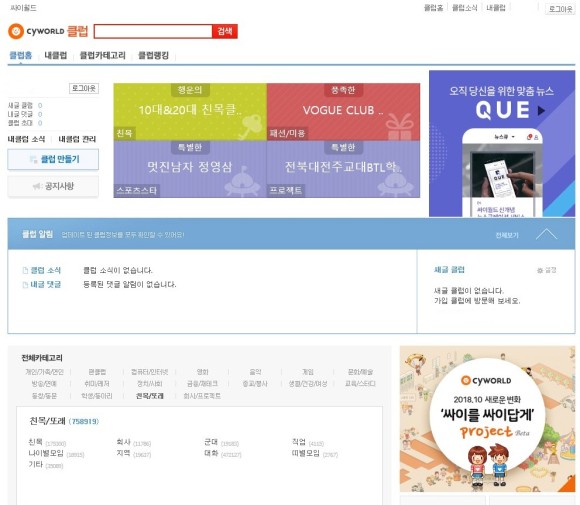Select the 컴퓨터/인터넷 category
Viewport: 580px width, 505px height.
pos(150,372)
